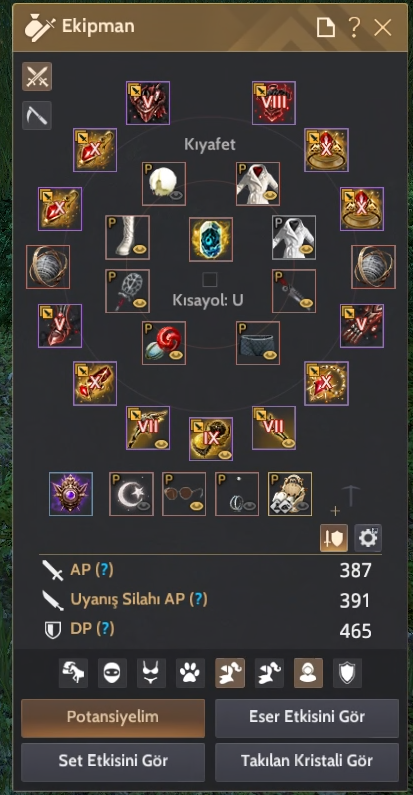Screen dimensions: 413x795
Task: Click the blue crystal artifact in center
Action: 211,239
